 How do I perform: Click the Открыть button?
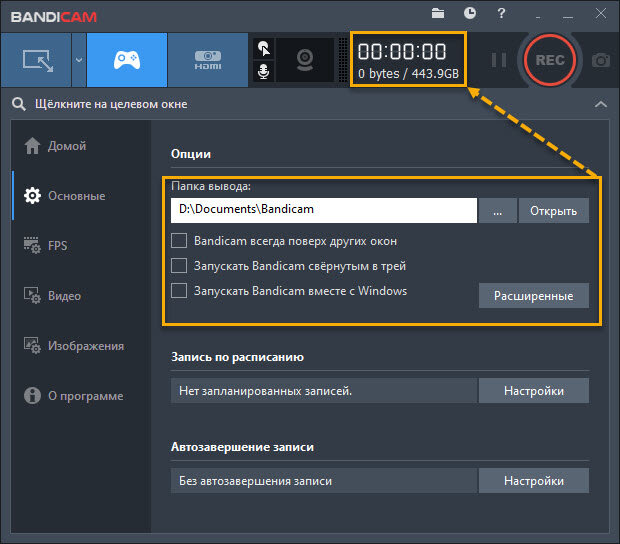pyautogui.click(x=554, y=211)
